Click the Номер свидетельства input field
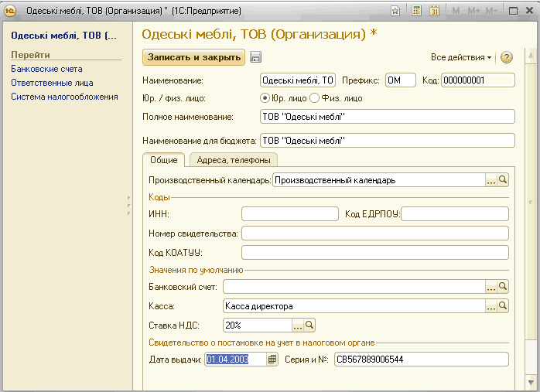Viewport: 540px width, 392px height. point(375,233)
